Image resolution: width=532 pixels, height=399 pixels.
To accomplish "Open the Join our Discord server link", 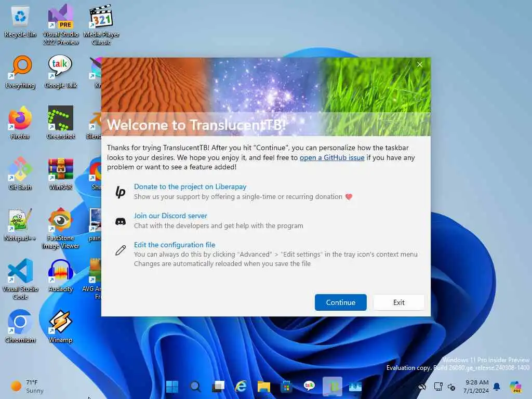I will 170,216.
